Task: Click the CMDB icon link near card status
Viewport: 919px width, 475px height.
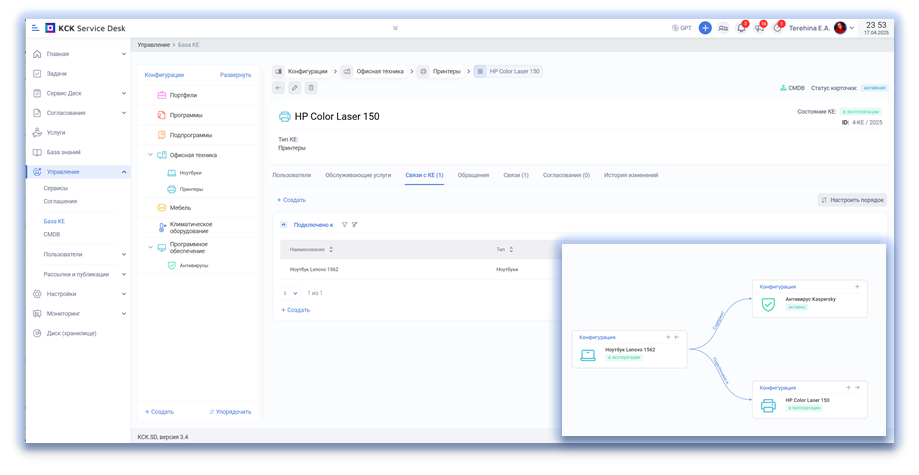Action: coord(791,88)
